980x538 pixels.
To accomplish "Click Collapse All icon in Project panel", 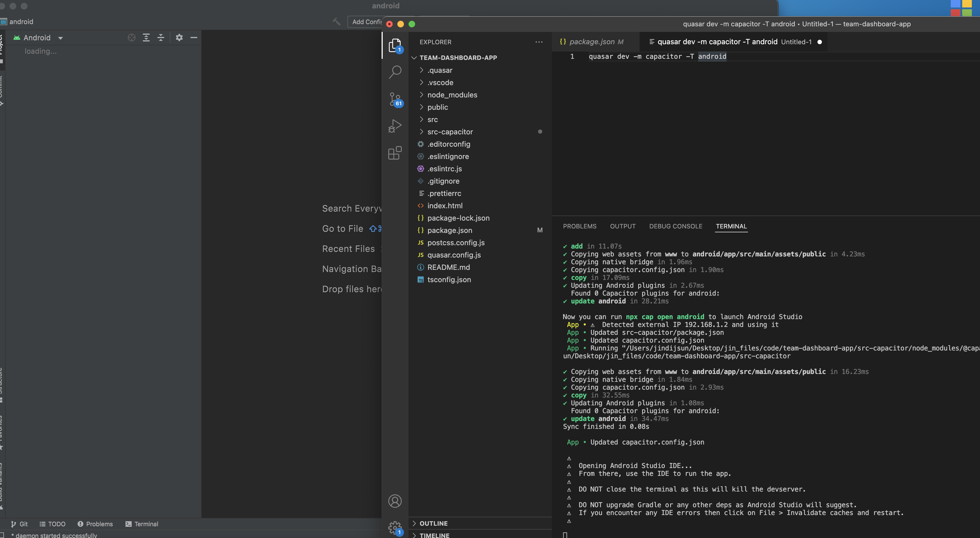I will click(161, 38).
